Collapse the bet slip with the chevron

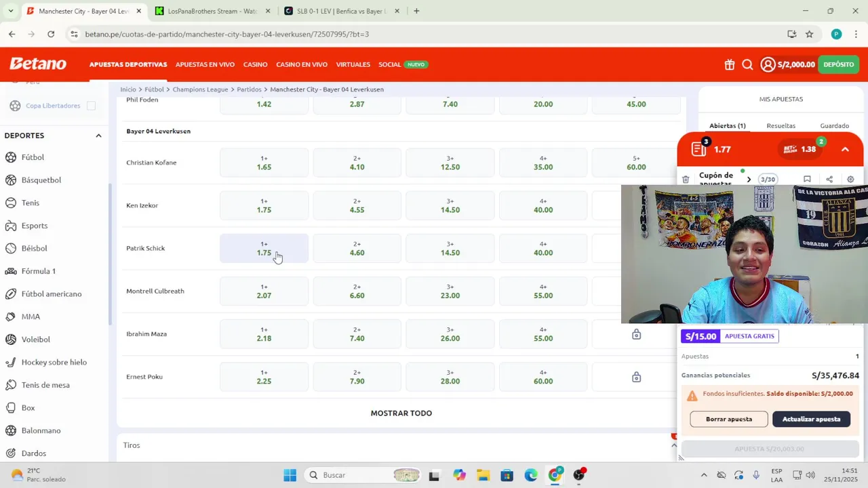point(845,149)
